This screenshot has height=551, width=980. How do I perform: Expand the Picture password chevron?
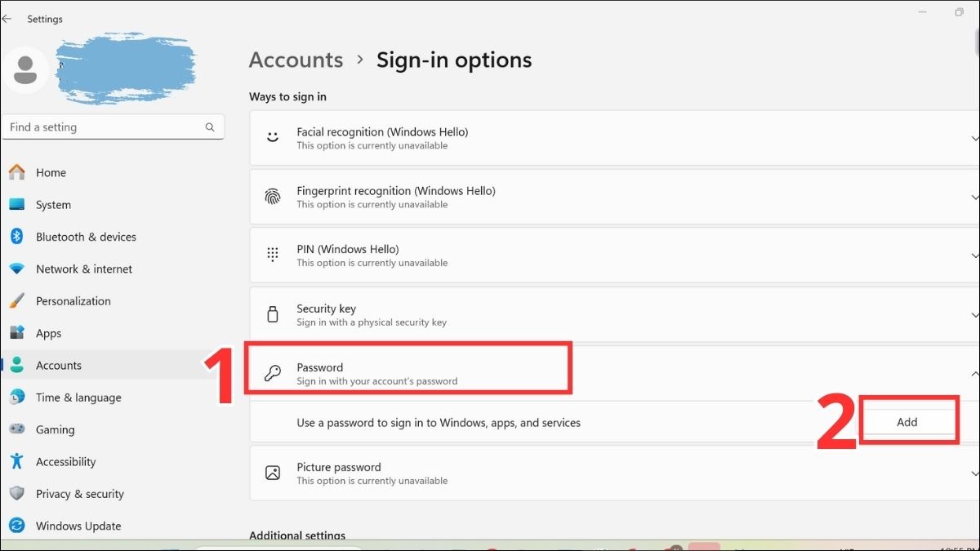974,473
